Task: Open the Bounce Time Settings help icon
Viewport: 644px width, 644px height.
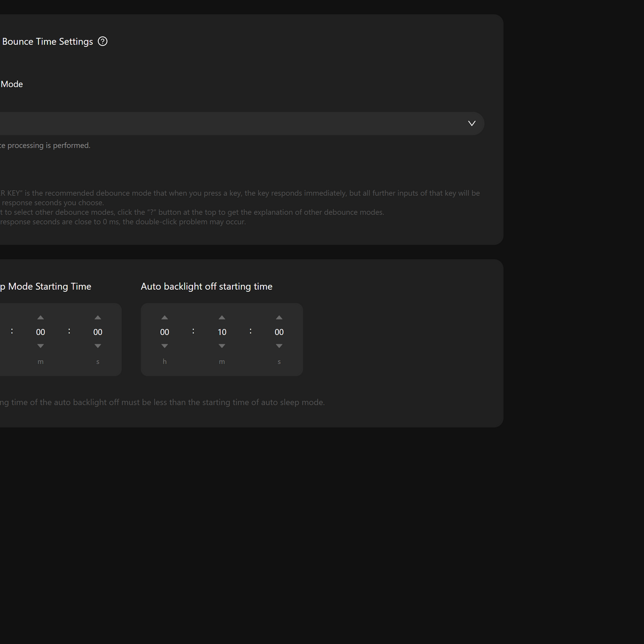Action: click(103, 41)
